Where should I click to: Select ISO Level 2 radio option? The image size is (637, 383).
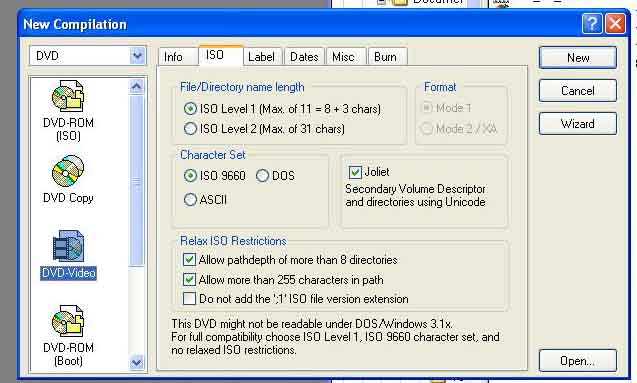point(190,129)
